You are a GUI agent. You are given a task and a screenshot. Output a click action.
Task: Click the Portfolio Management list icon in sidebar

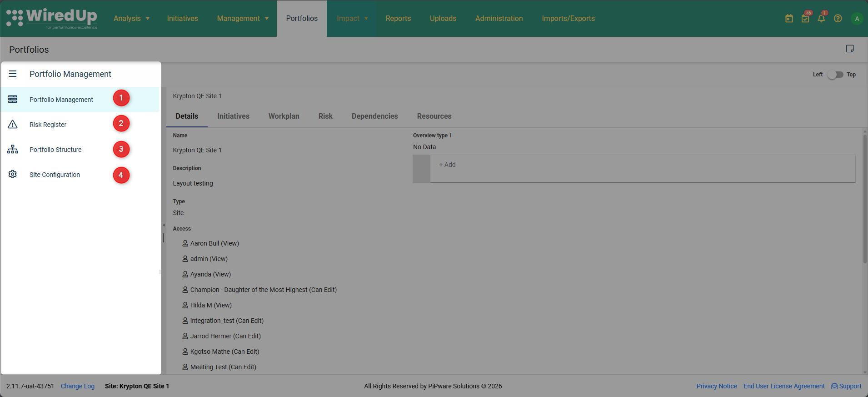tap(13, 99)
